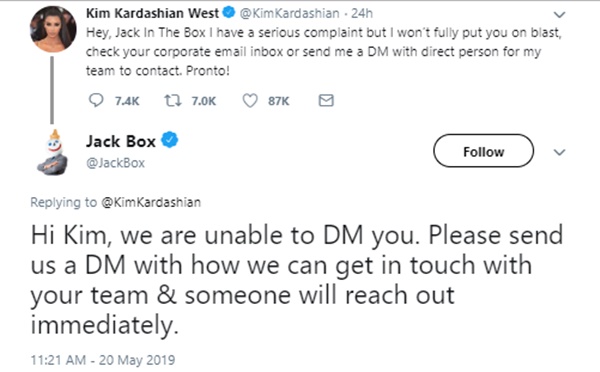Open Kim Kardashian's profile picture

(53, 29)
